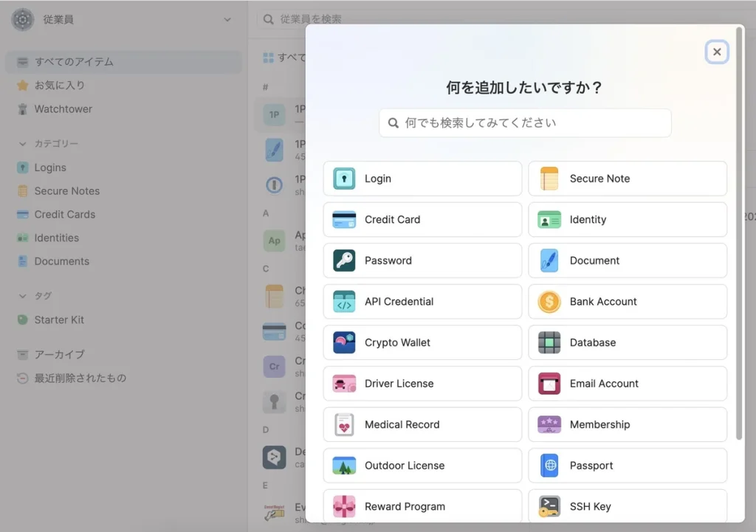
Task: Click the Passport globe icon
Action: [549, 466]
